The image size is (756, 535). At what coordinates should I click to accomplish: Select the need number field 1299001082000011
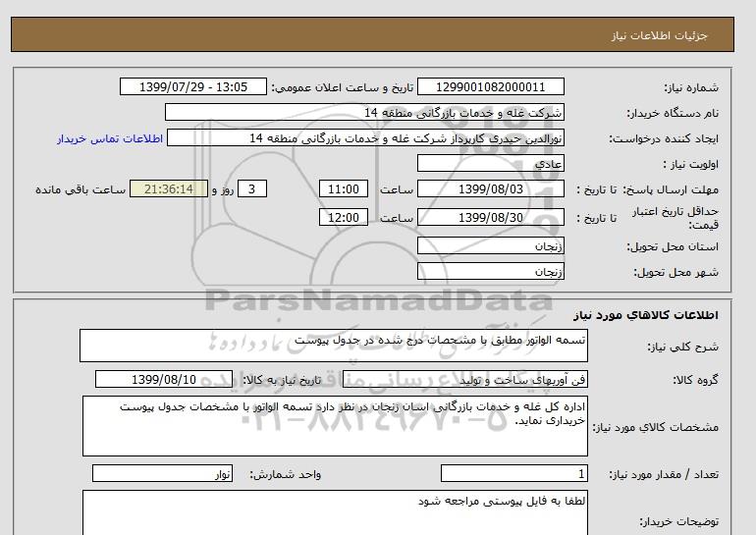pos(490,87)
